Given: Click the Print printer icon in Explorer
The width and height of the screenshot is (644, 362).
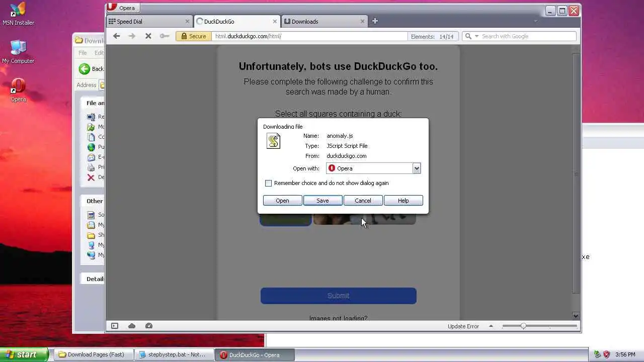Looking at the screenshot, I should click(x=91, y=167).
